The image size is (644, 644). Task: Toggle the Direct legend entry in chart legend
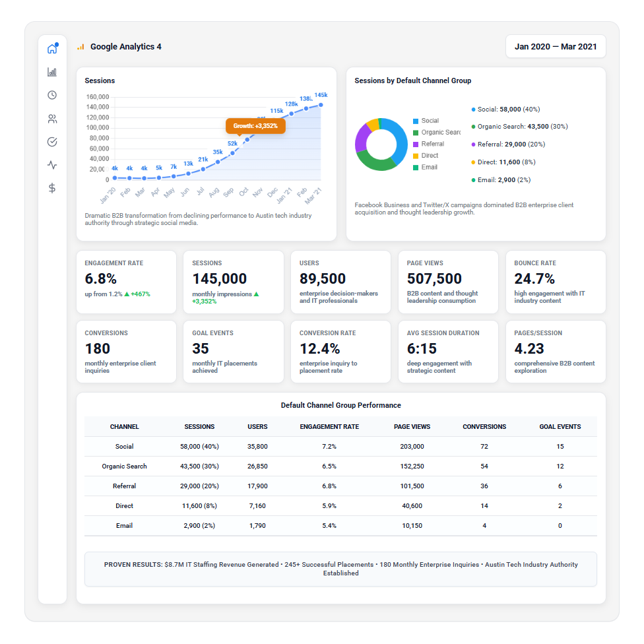click(429, 156)
